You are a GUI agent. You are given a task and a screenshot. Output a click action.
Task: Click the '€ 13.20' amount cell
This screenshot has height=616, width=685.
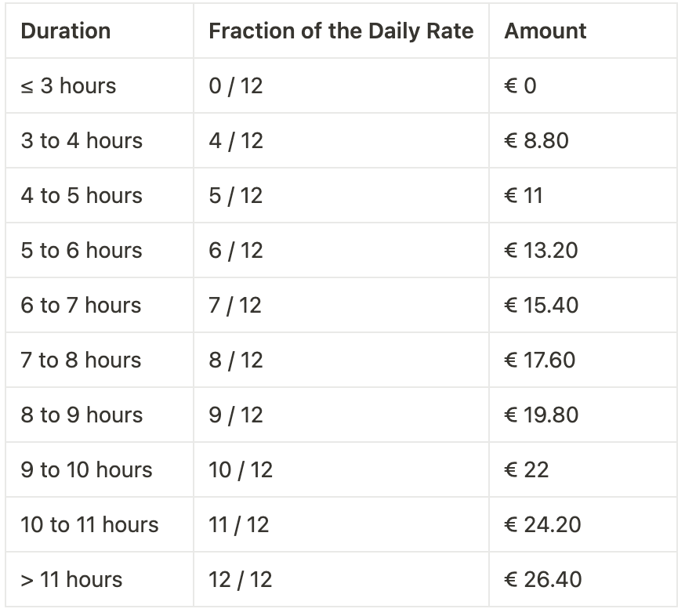coord(583,250)
